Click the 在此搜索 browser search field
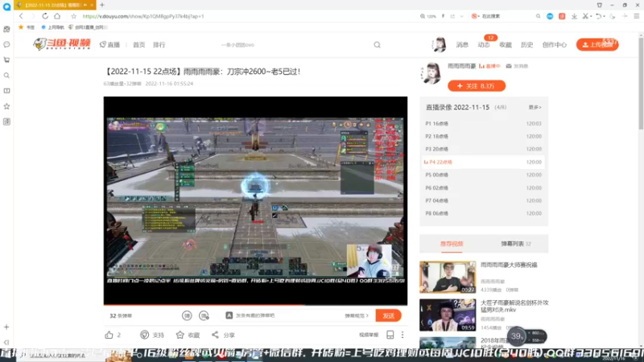This screenshot has height=362, width=644. coord(507,16)
